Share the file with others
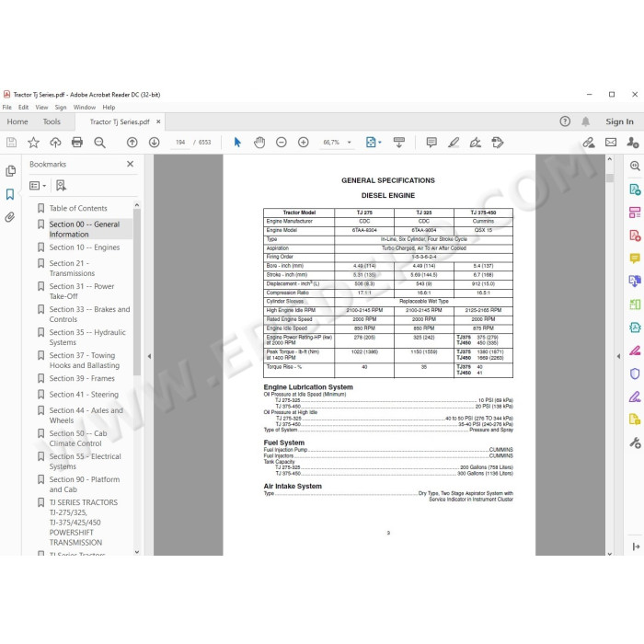Image resolution: width=644 pixels, height=644 pixels. pyautogui.click(x=633, y=143)
